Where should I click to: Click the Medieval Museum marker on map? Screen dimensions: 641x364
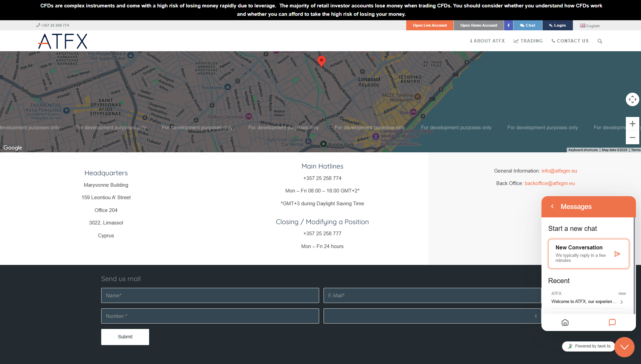pos(375,136)
